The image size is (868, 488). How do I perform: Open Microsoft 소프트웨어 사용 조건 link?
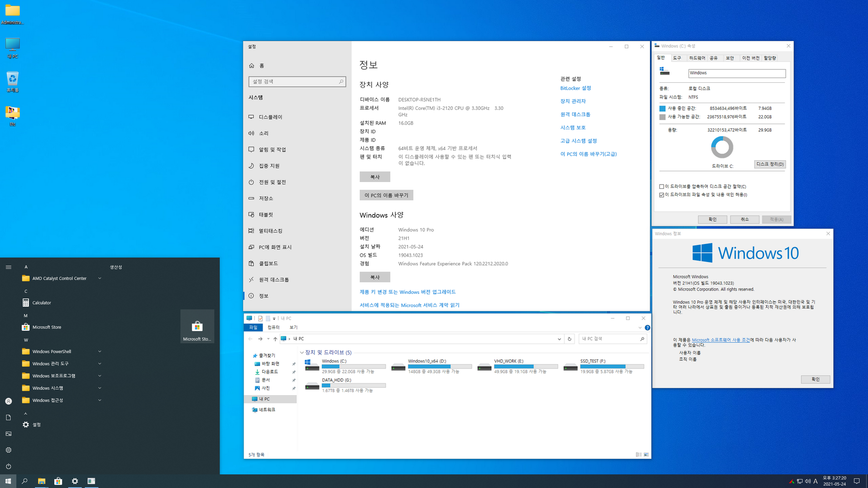(721, 340)
